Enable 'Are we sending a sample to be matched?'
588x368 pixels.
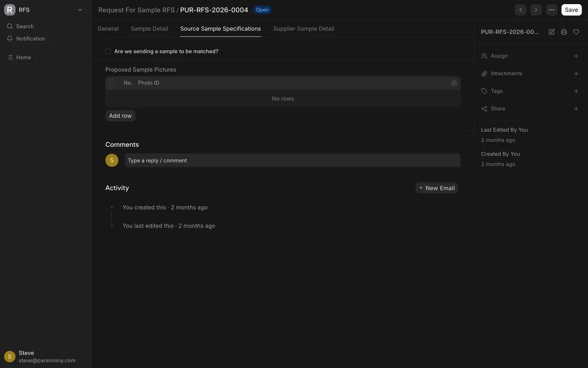(108, 52)
